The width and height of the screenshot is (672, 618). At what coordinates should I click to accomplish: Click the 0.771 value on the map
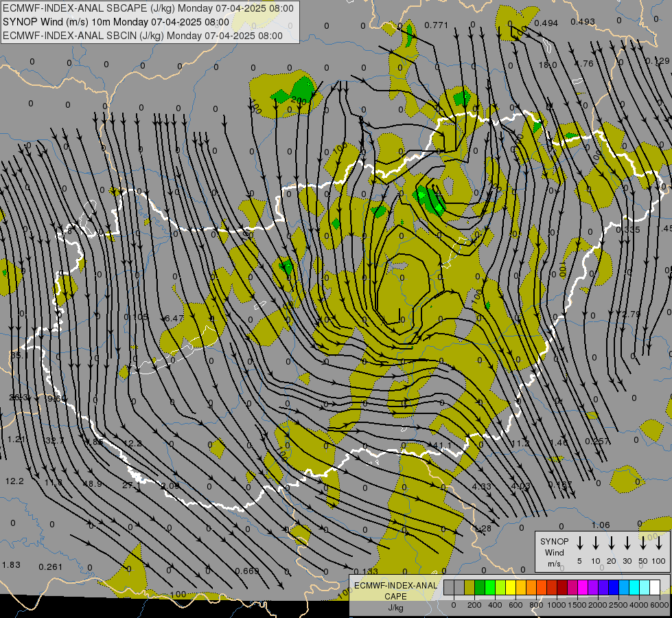pyautogui.click(x=437, y=25)
